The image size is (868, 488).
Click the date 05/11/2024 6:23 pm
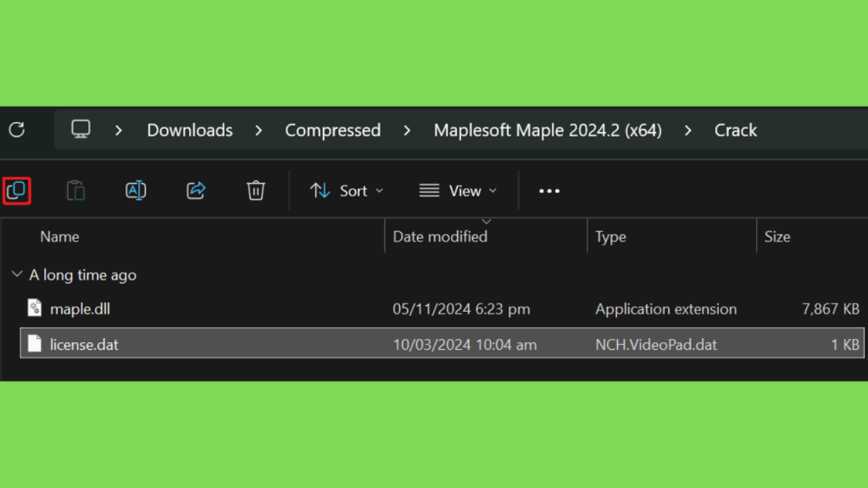461,308
